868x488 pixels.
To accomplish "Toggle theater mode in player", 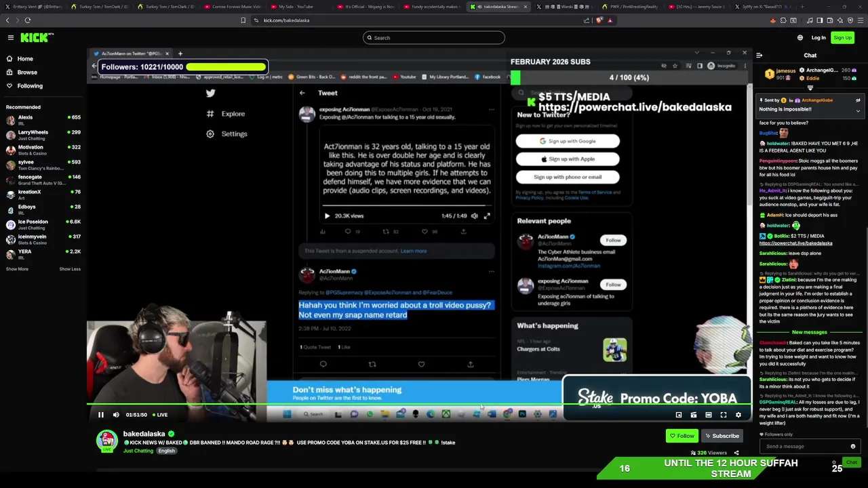I will pos(709,415).
